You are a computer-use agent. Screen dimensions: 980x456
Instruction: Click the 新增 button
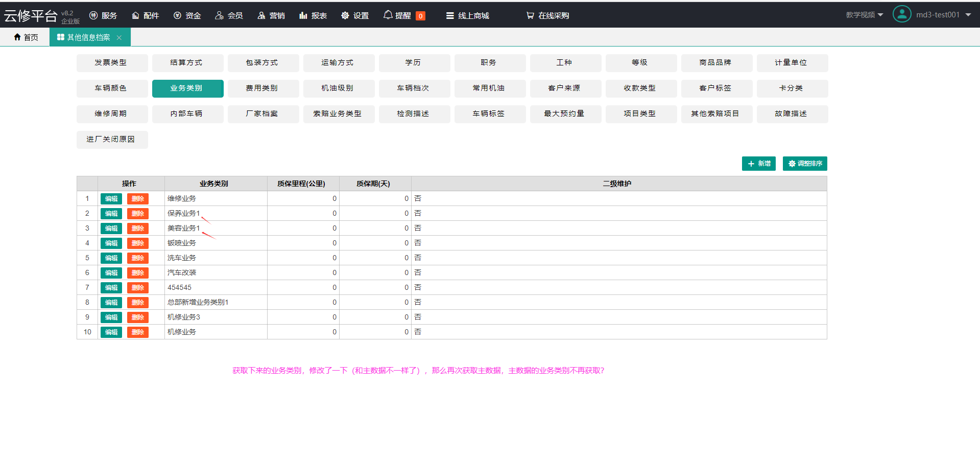pyautogui.click(x=758, y=164)
